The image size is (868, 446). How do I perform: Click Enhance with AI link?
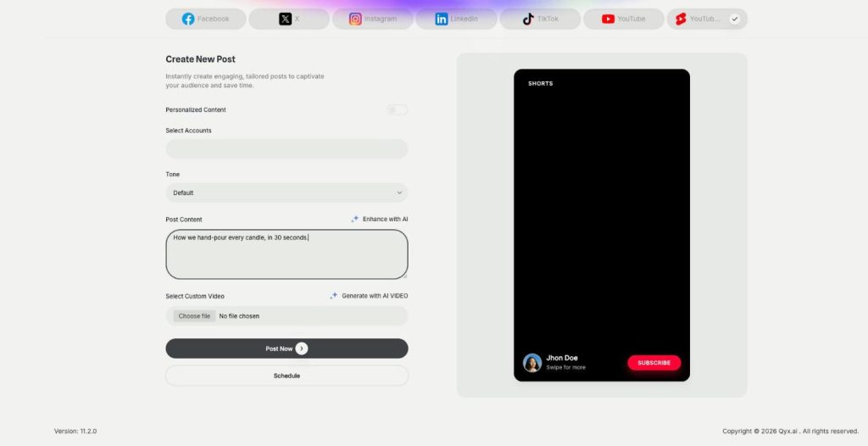click(379, 219)
